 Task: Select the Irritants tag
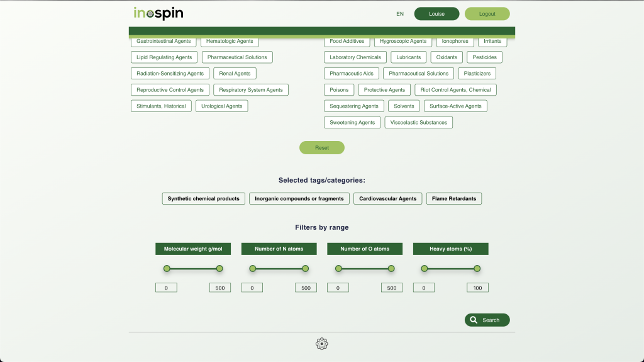click(492, 41)
